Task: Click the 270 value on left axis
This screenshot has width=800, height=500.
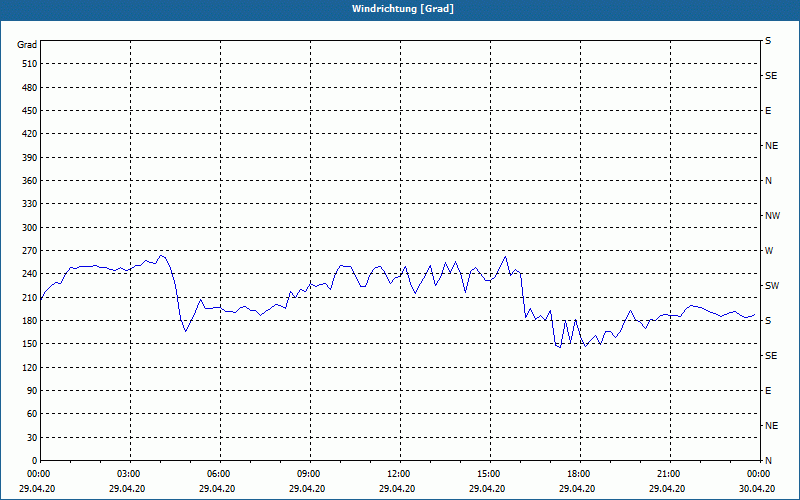Action: (30, 251)
